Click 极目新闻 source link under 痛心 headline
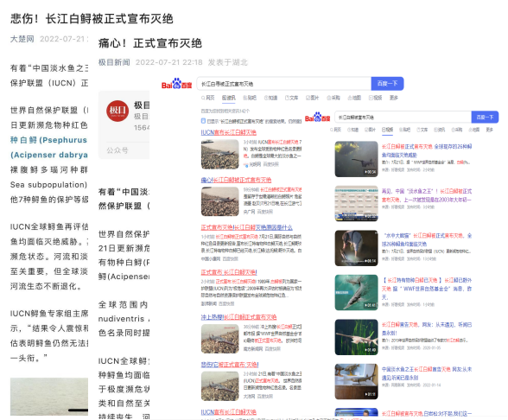This screenshot has width=508, height=420. (x=114, y=62)
